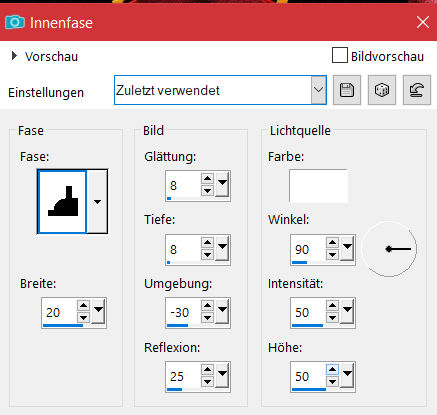Increase Glättung value with the up arrow
Viewport: 437px width, 415px height.
pos(207,179)
